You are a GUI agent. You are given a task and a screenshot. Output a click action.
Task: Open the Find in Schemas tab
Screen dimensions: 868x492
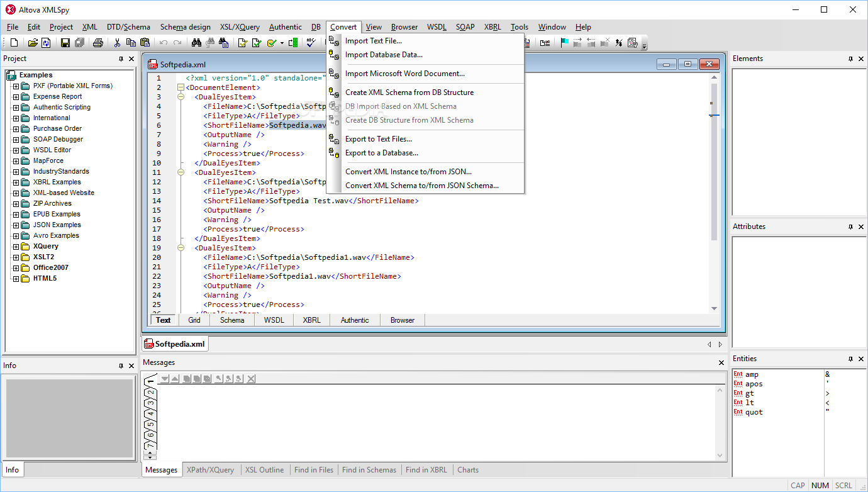coord(369,470)
